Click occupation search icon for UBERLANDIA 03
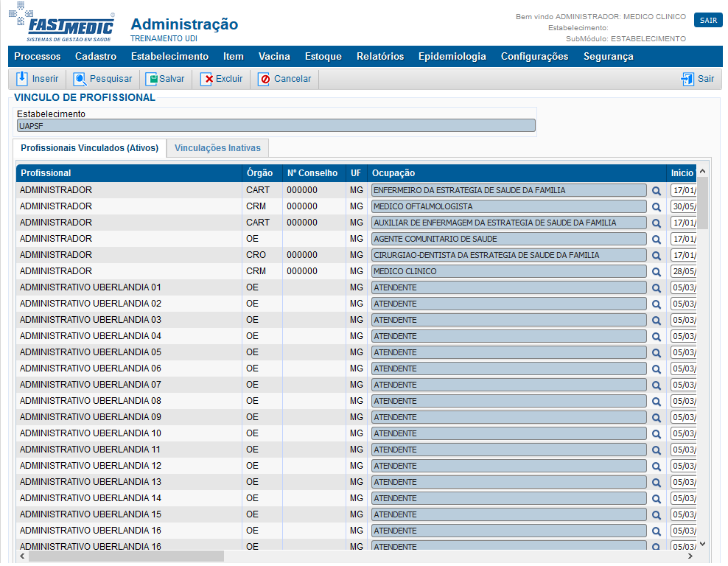Screen dimensions: 728x566 point(656,321)
